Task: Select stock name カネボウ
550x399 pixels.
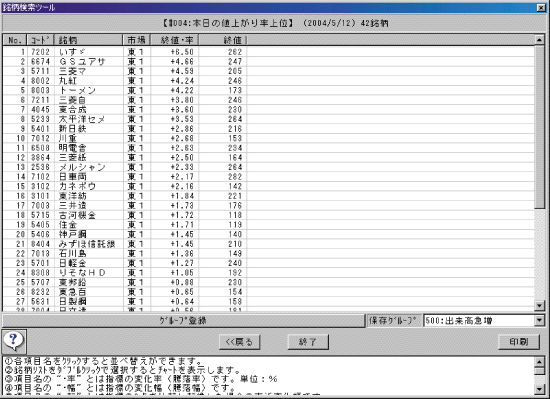Action: 77,186
